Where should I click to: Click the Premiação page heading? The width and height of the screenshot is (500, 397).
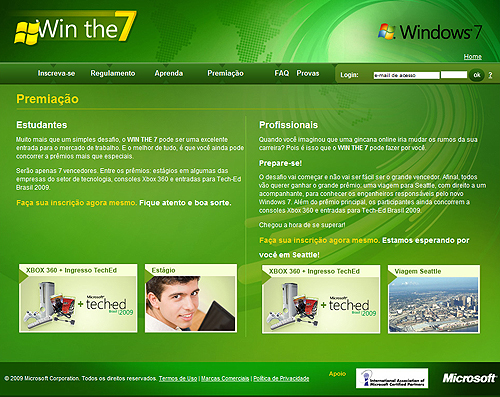point(47,99)
